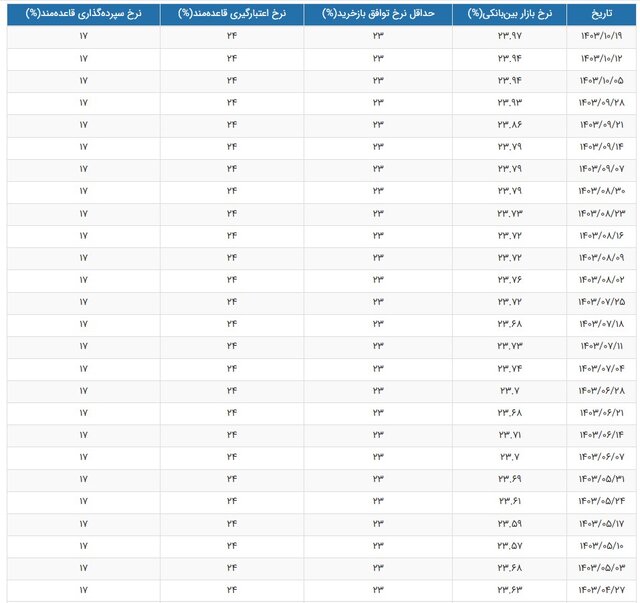Select the date cell ۱۴۰۳/۰۶/۲۸
Image resolution: width=640 pixels, height=603 pixels.
coord(595,390)
